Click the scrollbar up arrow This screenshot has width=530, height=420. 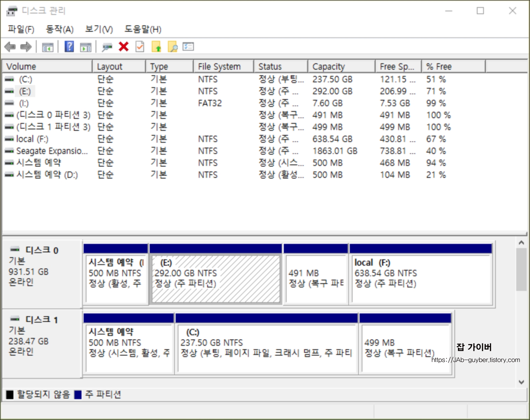pyautogui.click(x=521, y=243)
